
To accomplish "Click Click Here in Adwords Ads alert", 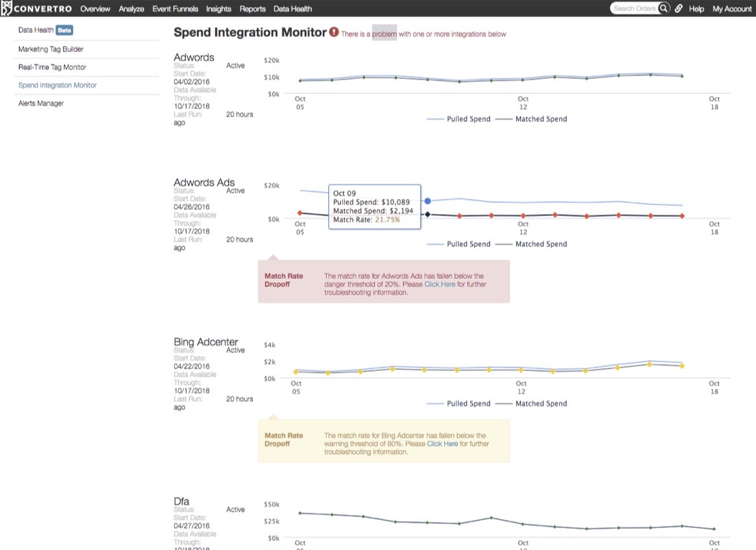I will [x=439, y=284].
